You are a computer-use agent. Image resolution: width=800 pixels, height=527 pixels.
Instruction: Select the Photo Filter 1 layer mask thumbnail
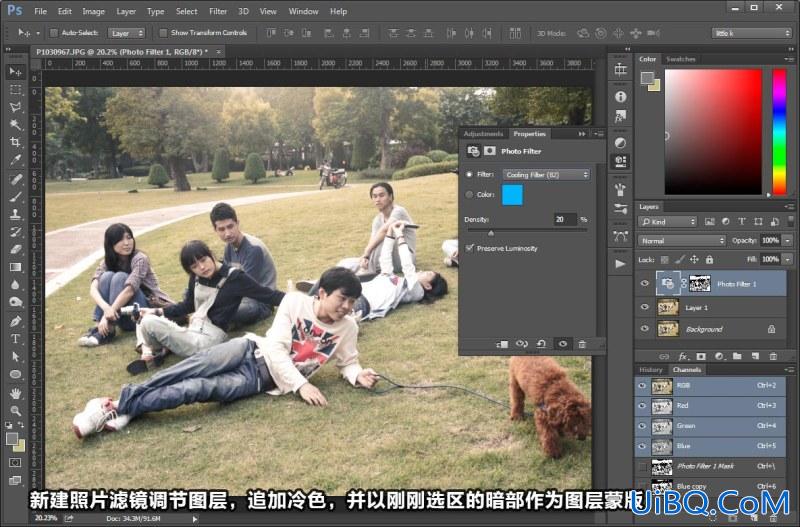click(699, 284)
